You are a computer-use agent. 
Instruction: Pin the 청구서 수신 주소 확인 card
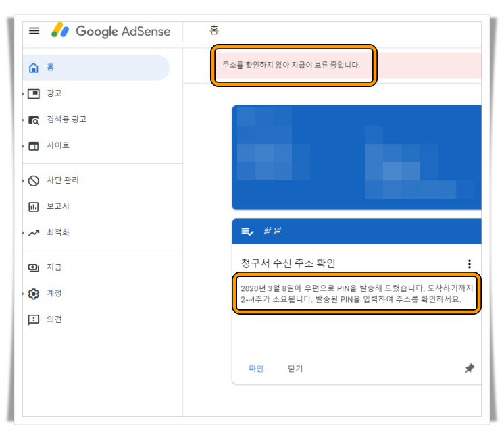[470, 368]
